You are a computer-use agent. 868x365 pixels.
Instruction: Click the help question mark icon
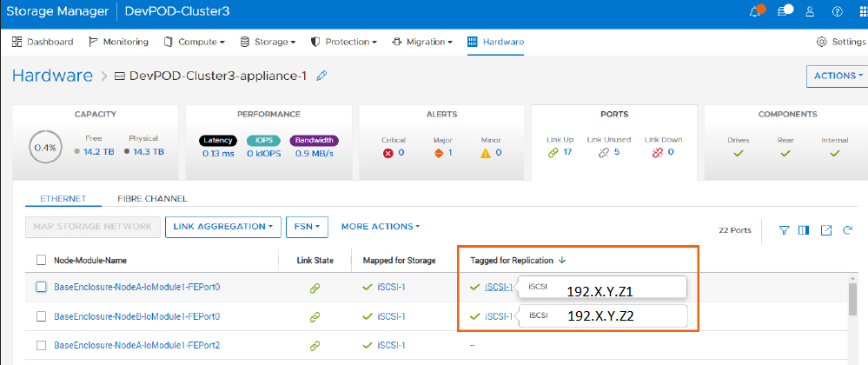click(838, 12)
